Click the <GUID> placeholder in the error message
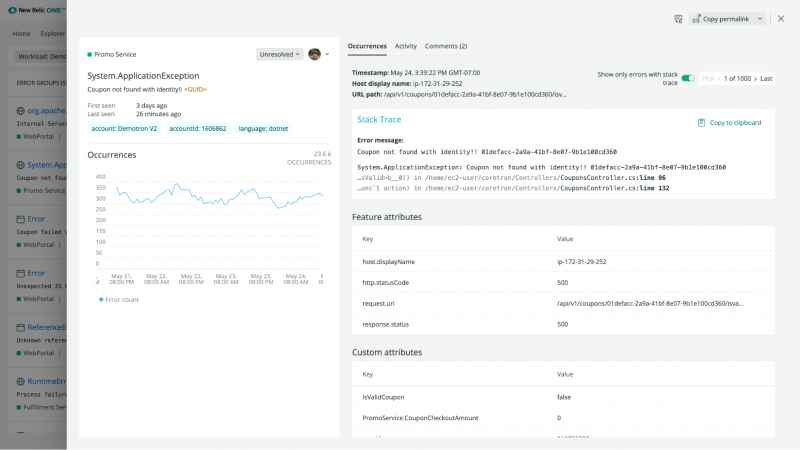Screen dimensions: 800x450 click(x=195, y=89)
